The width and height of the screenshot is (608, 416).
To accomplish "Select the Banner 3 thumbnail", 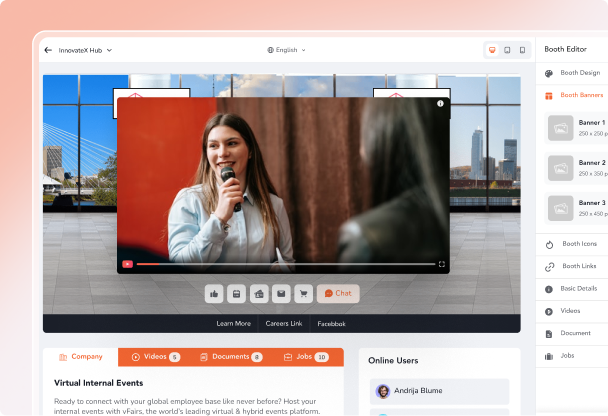I will (x=561, y=208).
